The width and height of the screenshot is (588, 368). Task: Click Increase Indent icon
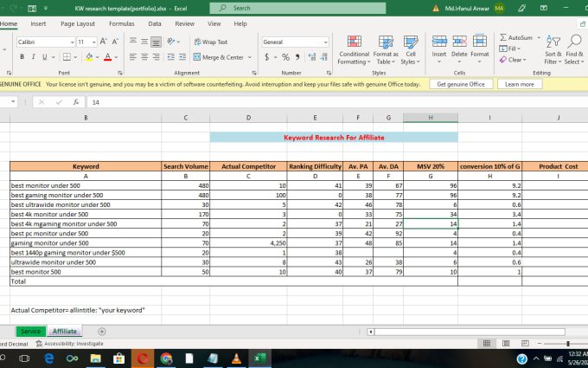(182, 56)
